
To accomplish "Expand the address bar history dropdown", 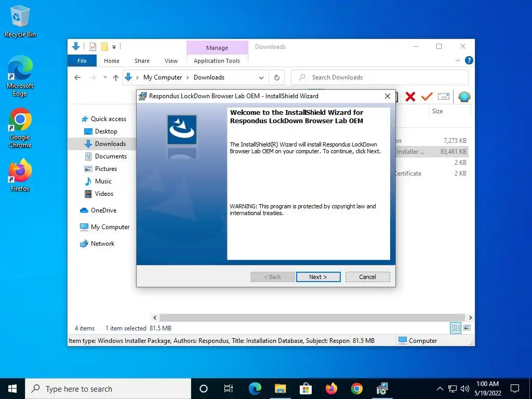I will click(261, 78).
